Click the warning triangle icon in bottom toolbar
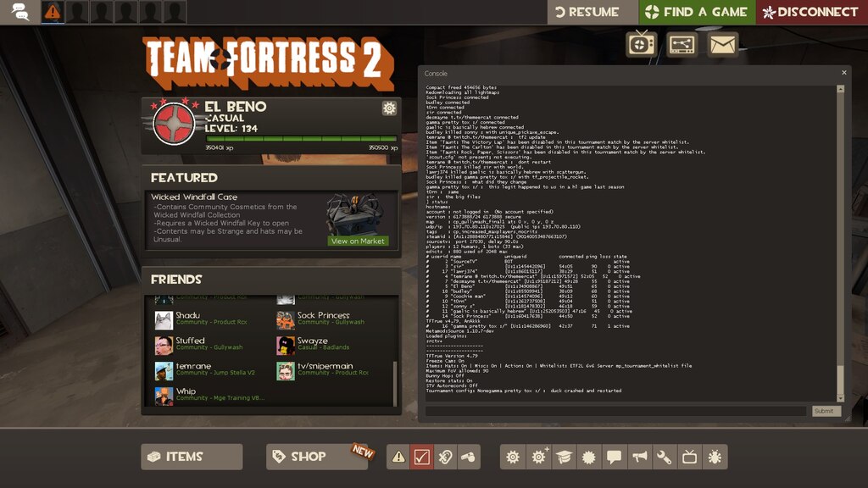Screen dimensions: 868x488 click(x=398, y=457)
